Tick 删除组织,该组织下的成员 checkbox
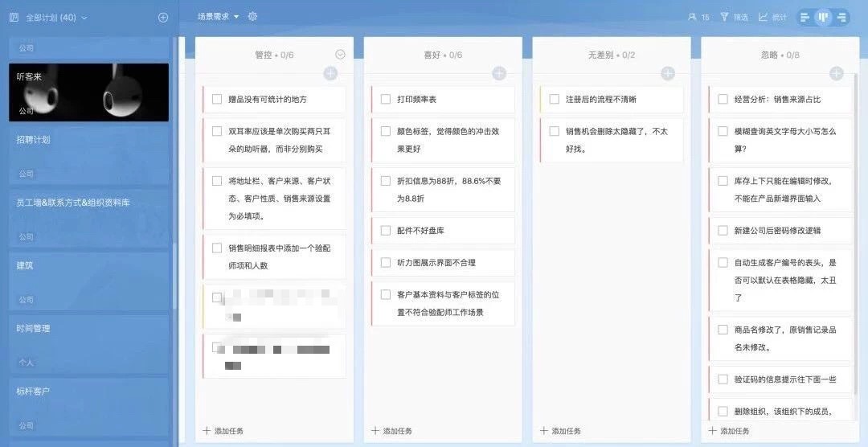 point(723,412)
